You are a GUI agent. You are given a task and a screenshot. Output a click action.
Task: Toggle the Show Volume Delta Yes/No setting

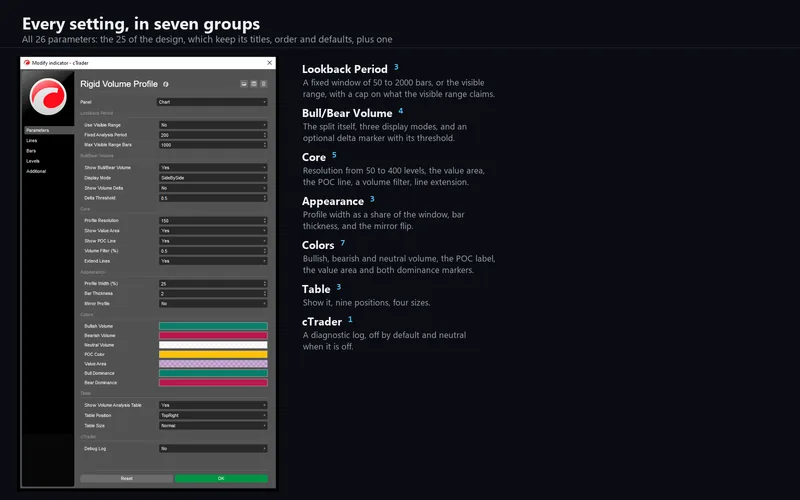tap(213, 188)
